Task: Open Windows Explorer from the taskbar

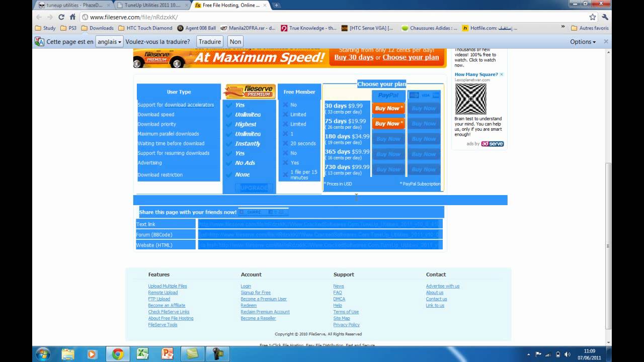Action: (68, 354)
